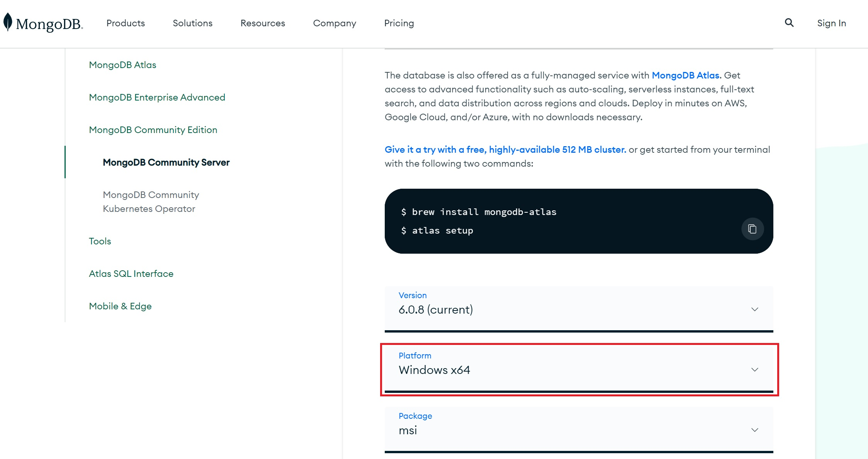Select MongoDB Atlas in the sidebar
868x459 pixels.
click(x=122, y=65)
